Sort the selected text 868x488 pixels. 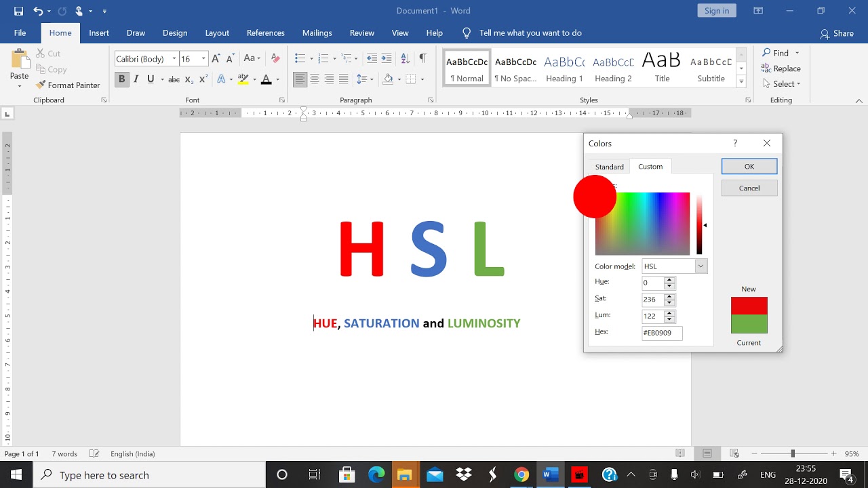pyautogui.click(x=405, y=58)
